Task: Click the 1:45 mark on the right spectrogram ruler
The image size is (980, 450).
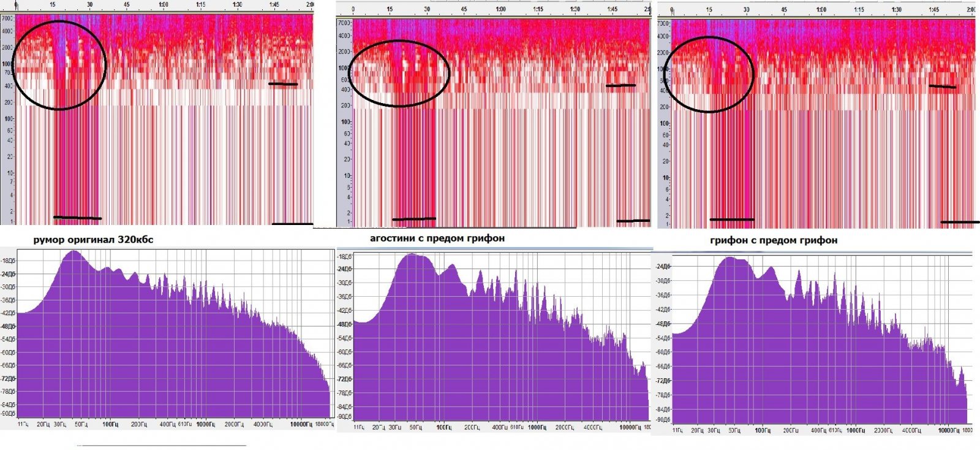Action: coord(934,10)
